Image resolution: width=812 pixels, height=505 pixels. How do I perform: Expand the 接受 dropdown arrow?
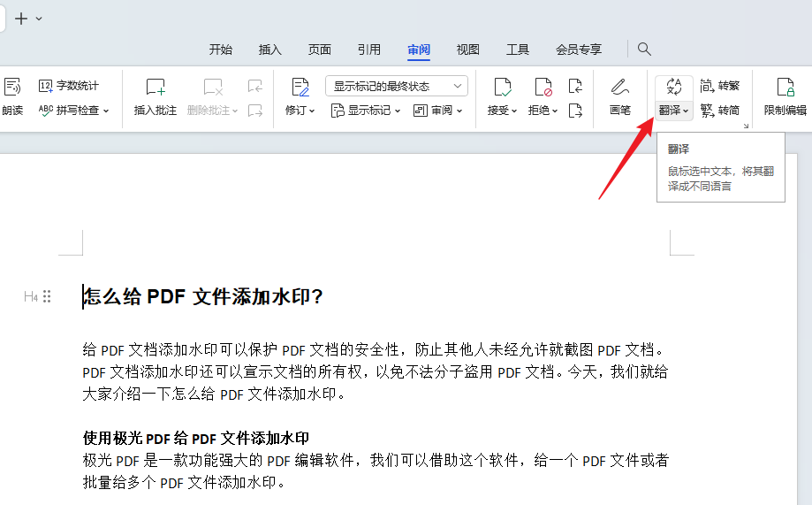coord(514,111)
